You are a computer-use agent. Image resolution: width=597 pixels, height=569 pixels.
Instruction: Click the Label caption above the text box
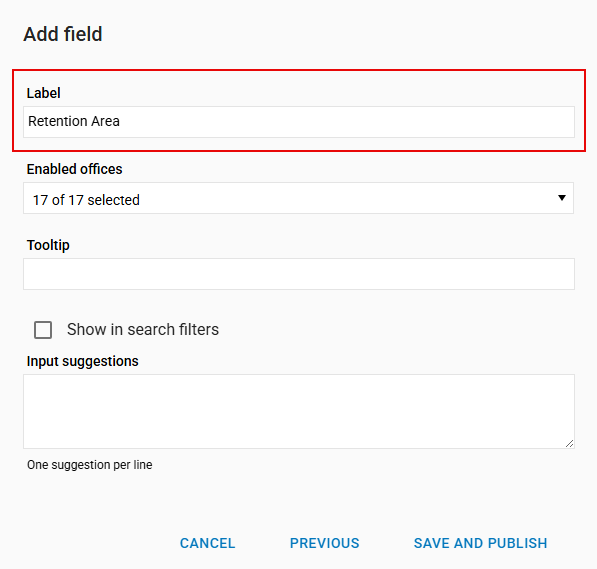[x=43, y=93]
